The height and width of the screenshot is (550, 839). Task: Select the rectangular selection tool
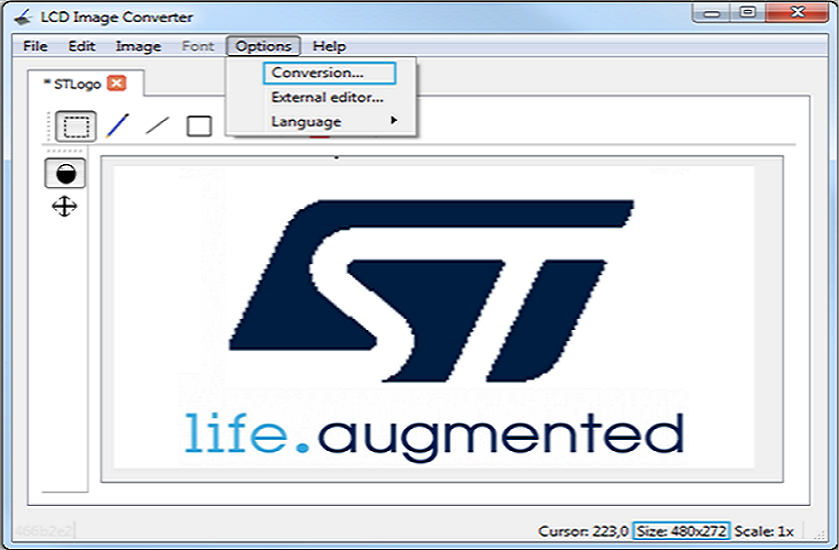(x=75, y=126)
